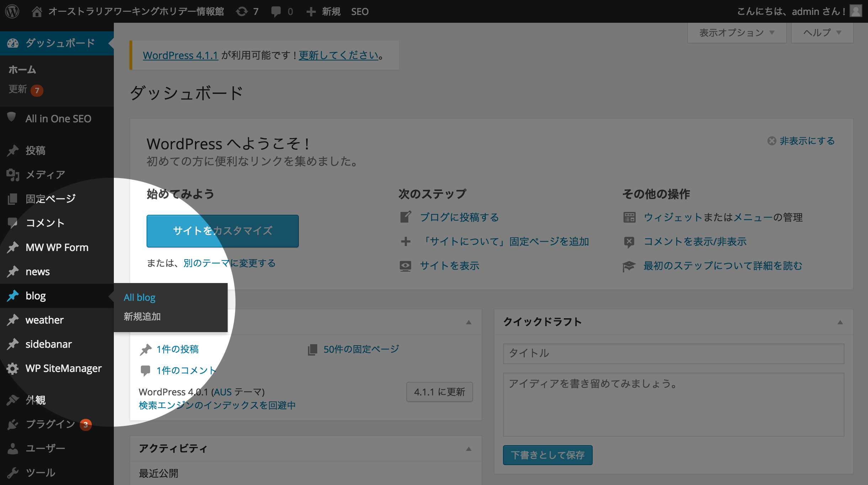Click the news pin icon
The width and height of the screenshot is (868, 485).
click(x=13, y=271)
